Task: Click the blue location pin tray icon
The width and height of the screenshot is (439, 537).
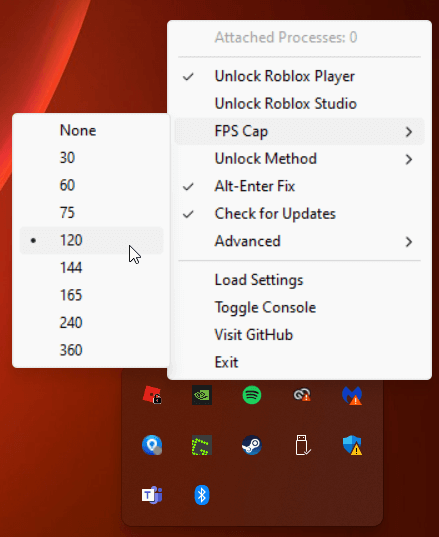Action: tap(152, 445)
